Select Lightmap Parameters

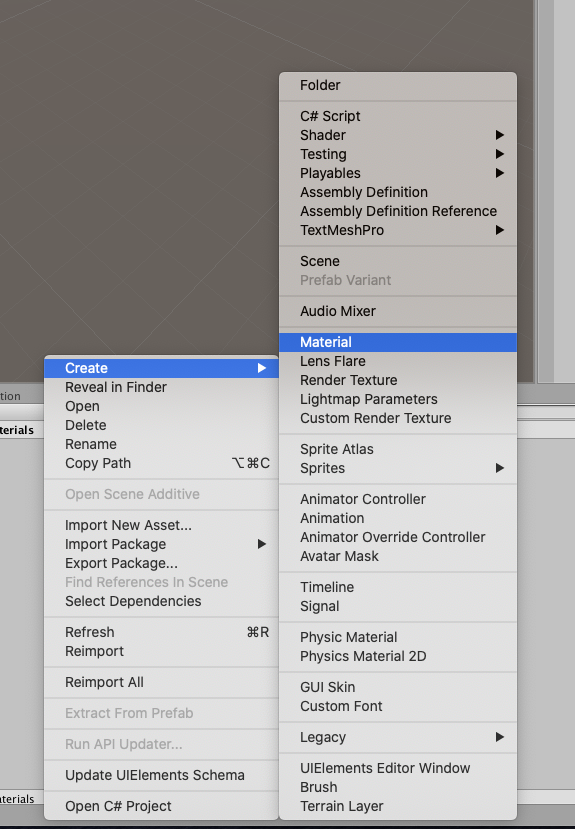pyautogui.click(x=398, y=399)
